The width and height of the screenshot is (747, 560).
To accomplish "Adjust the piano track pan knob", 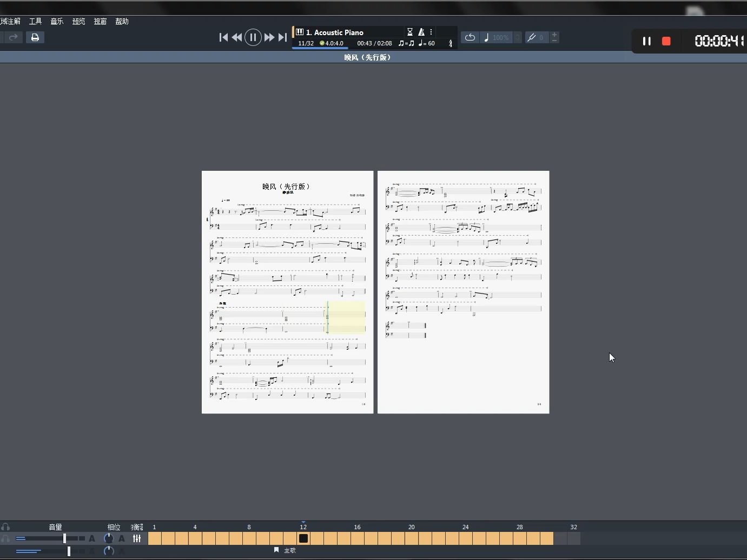I will click(x=109, y=538).
